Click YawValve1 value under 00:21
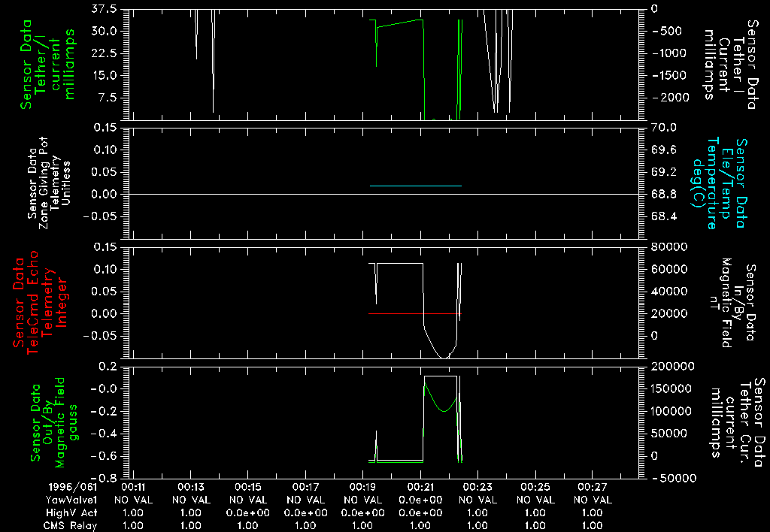 [x=420, y=500]
